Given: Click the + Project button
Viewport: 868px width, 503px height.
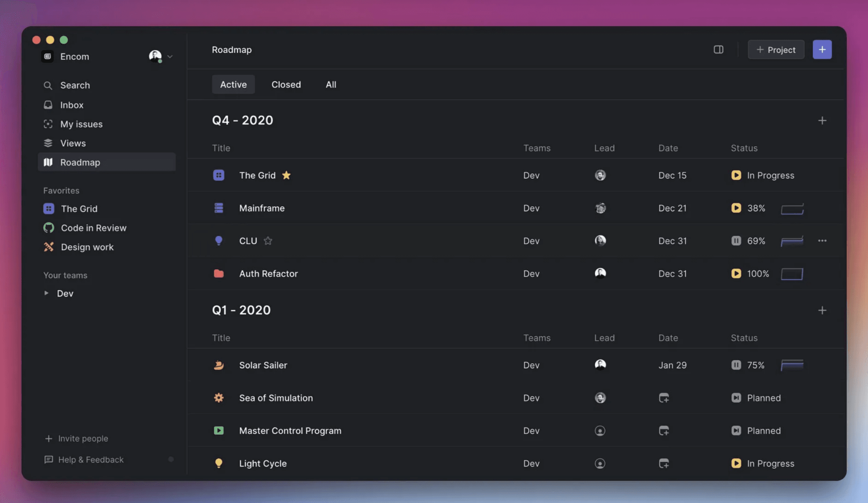Looking at the screenshot, I should point(776,50).
